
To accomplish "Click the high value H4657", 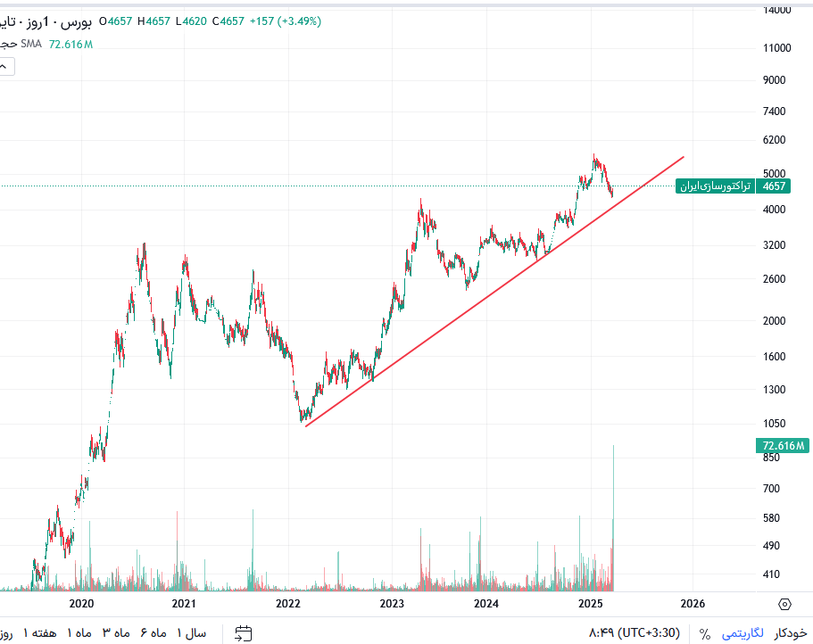I will click(153, 21).
